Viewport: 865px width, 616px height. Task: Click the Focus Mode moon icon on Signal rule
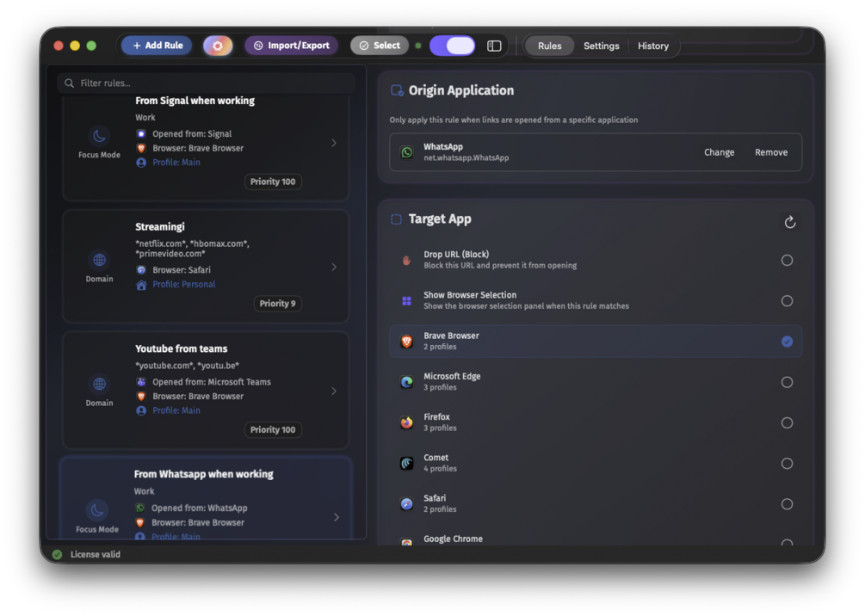point(99,136)
